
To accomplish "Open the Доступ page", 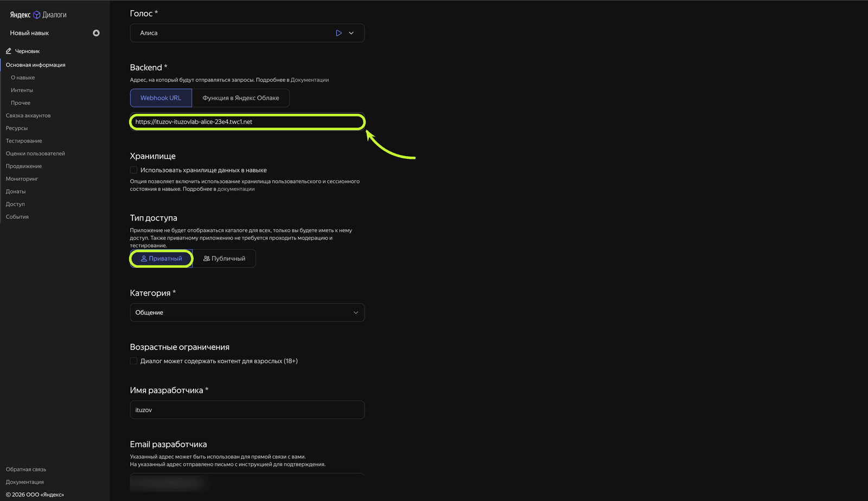I will (15, 204).
